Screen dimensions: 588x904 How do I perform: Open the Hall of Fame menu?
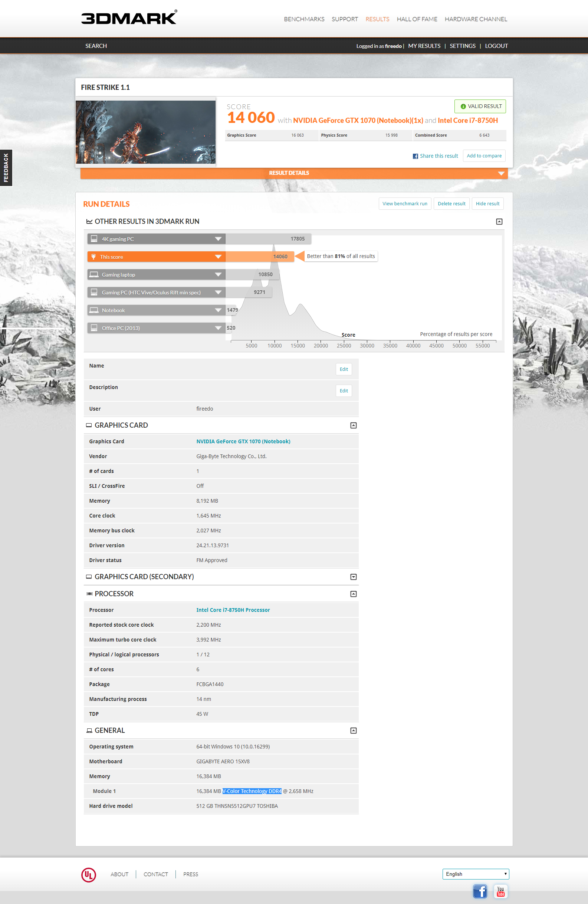[417, 19]
